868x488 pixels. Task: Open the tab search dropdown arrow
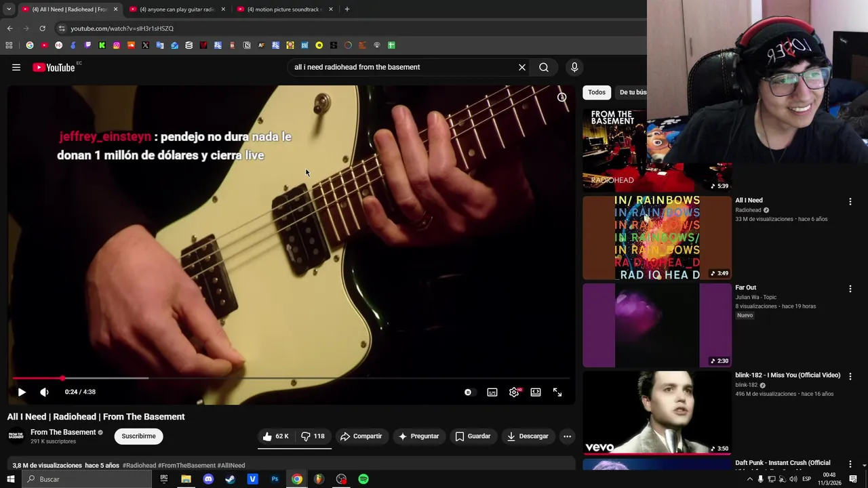(9, 9)
